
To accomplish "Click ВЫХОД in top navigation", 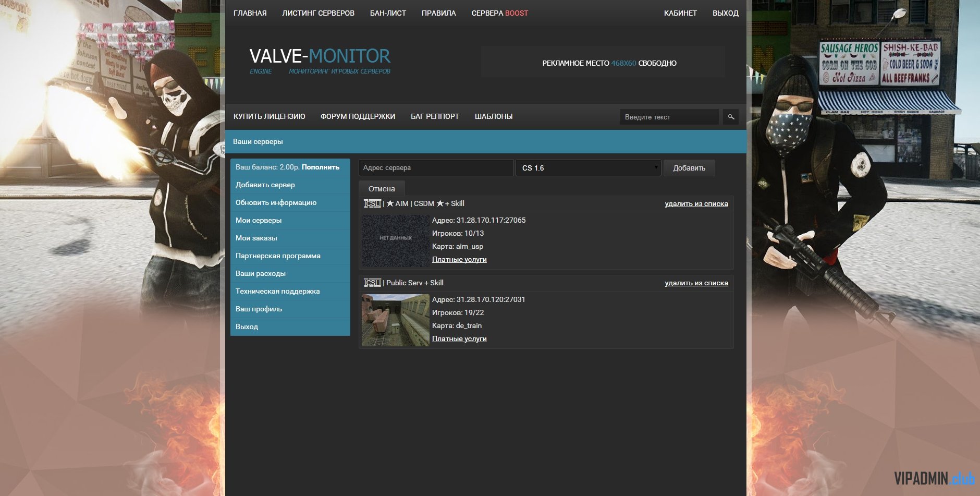I will pos(726,13).
